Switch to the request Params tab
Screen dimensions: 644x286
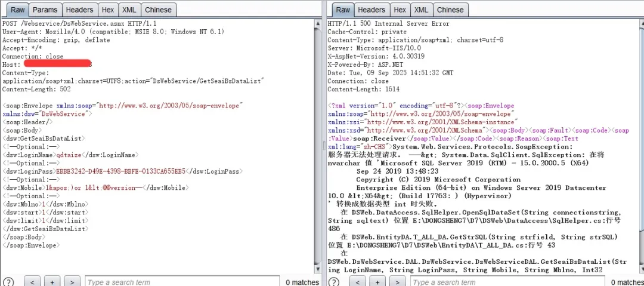pos(45,10)
